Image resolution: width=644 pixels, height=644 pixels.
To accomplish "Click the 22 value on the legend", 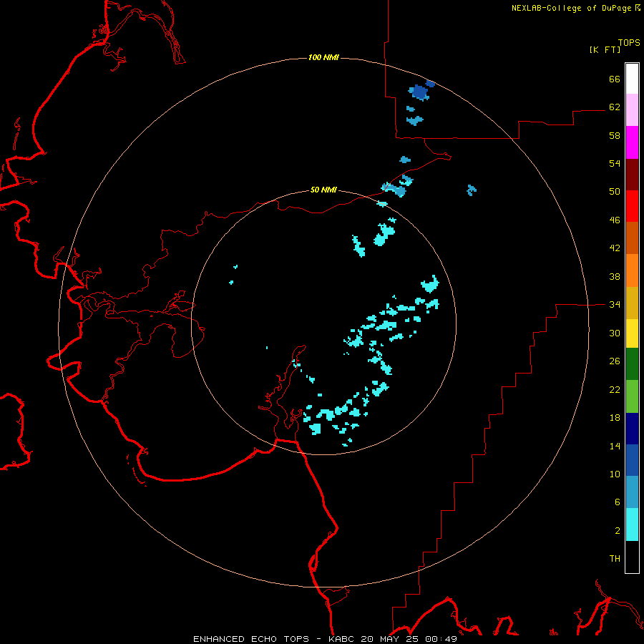I will (x=615, y=390).
